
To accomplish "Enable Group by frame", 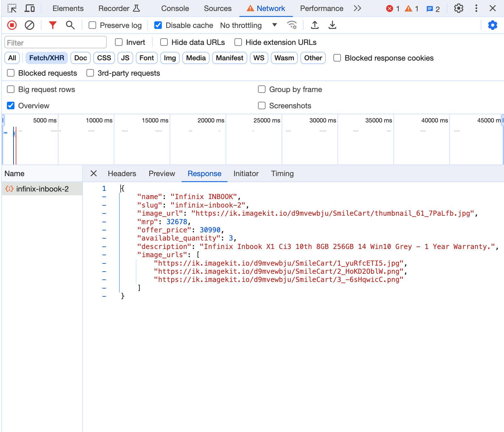I will [x=262, y=89].
